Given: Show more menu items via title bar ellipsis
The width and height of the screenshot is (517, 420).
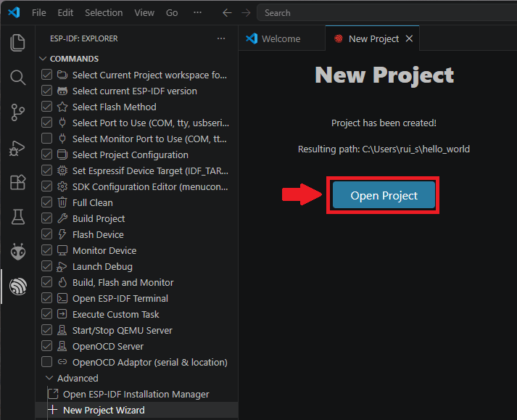Looking at the screenshot, I should click(x=197, y=12).
